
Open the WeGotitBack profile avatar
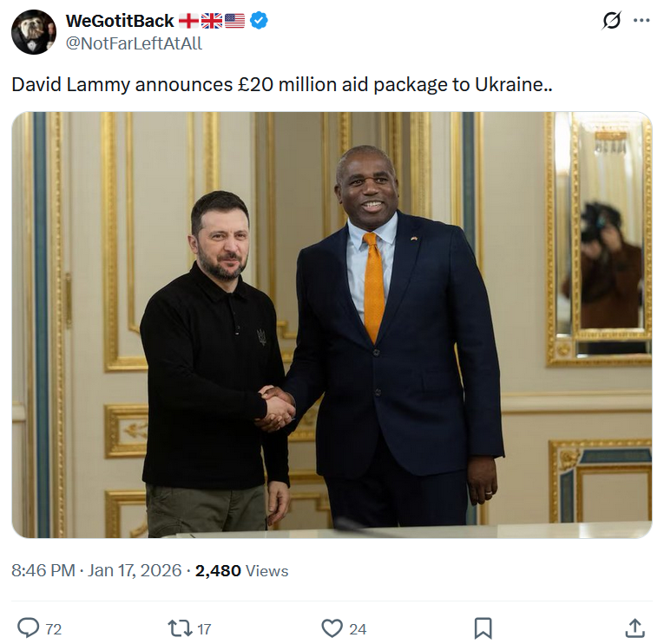[34, 32]
